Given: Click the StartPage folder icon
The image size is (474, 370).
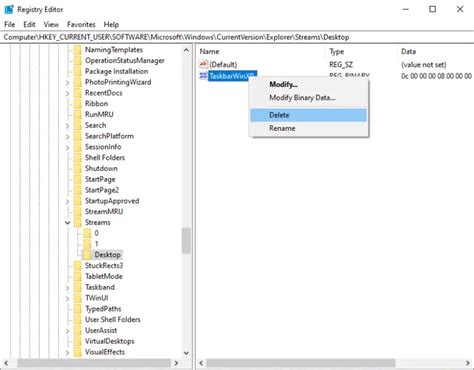Looking at the screenshot, I should tap(78, 179).
